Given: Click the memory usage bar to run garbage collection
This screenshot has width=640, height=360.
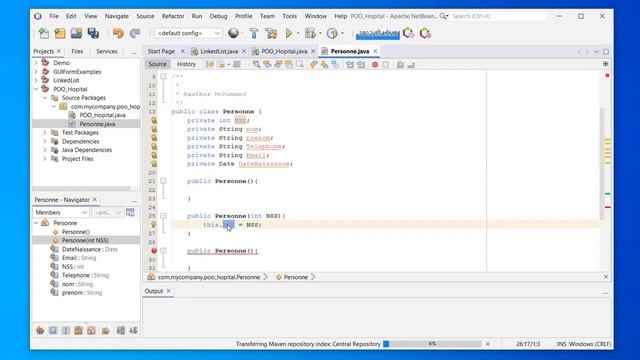Looking at the screenshot, I should click(378, 33).
